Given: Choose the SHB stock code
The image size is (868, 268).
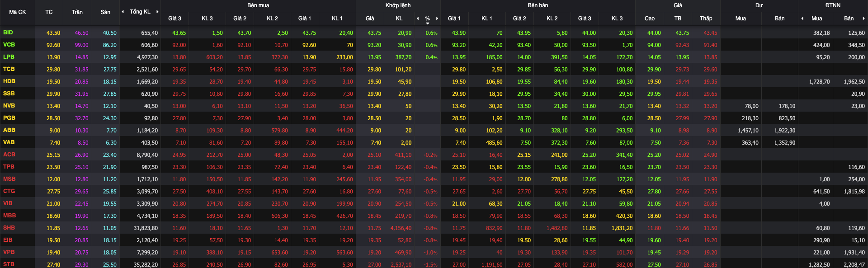Looking at the screenshot, I should click(x=9, y=228).
